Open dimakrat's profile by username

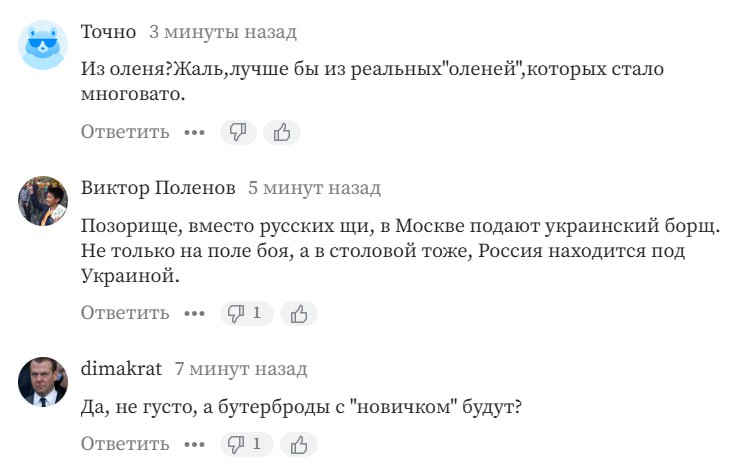click(121, 368)
